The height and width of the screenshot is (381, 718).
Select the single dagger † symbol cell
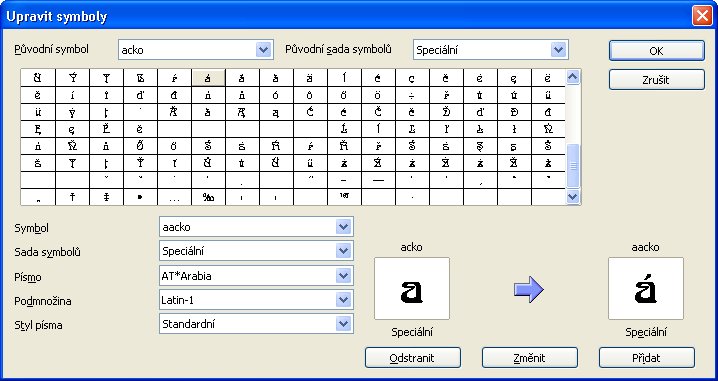point(72,197)
